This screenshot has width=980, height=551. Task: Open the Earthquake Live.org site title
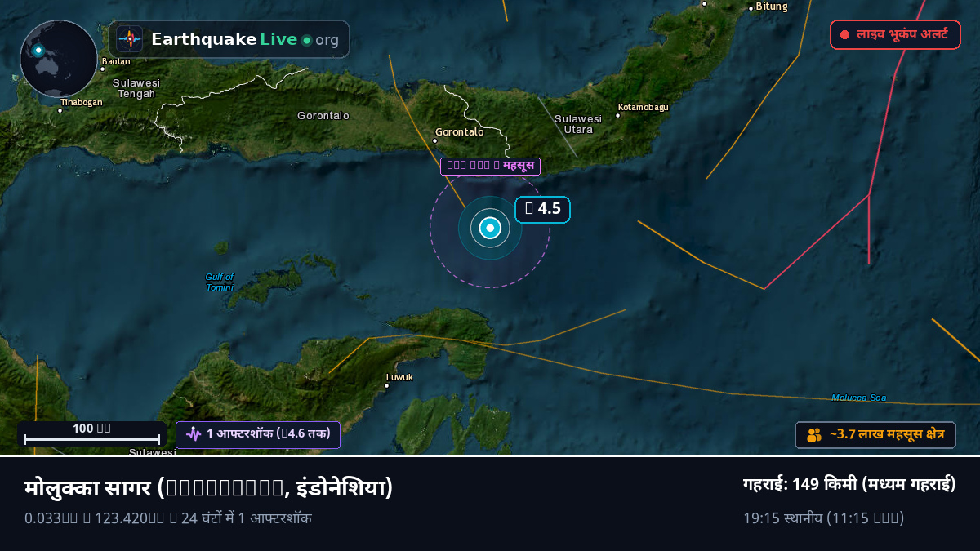pos(245,40)
